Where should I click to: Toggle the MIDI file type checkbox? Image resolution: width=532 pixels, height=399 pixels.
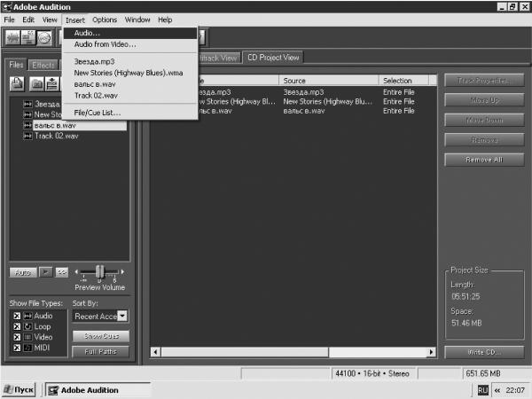point(17,348)
